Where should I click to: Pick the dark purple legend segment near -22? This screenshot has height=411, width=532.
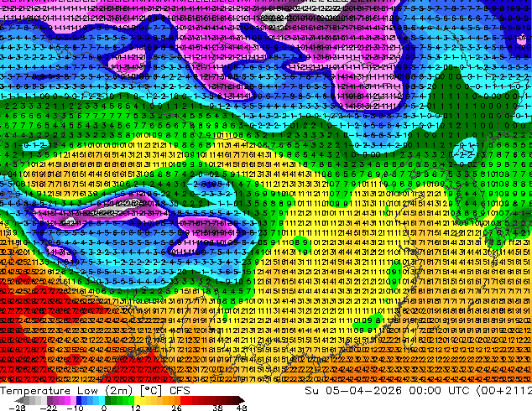[x=50, y=400]
